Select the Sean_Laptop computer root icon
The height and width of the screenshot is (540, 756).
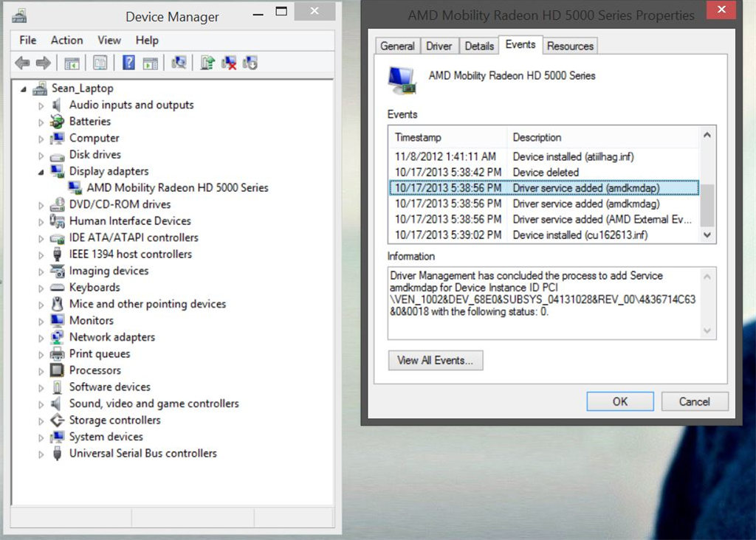tap(40, 89)
